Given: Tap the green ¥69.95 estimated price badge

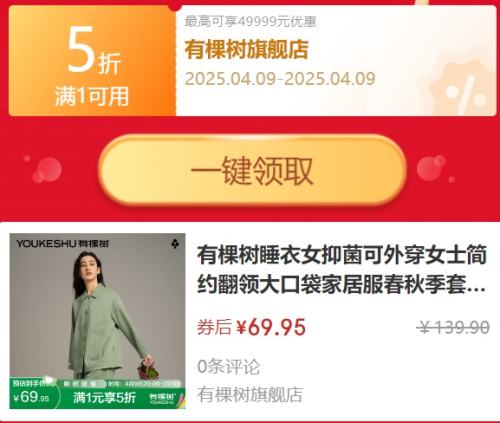Looking at the screenshot, I should pyautogui.click(x=33, y=394).
